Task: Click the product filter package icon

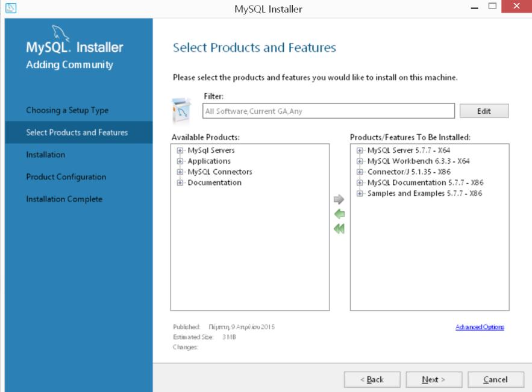Action: [181, 111]
